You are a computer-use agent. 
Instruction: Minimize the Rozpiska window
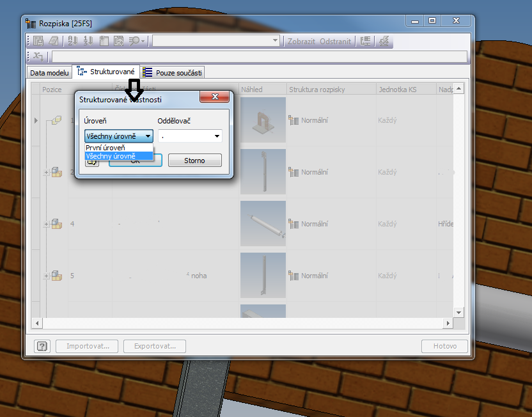[414, 21]
